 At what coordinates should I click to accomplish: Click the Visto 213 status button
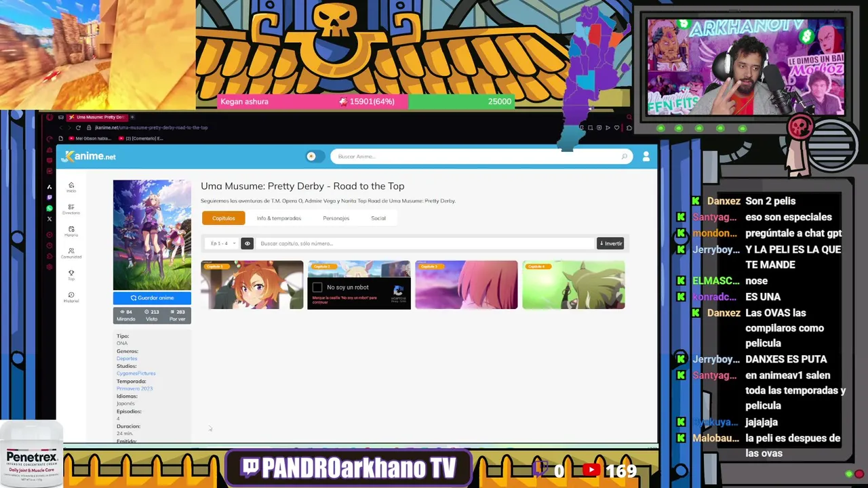[151, 315]
